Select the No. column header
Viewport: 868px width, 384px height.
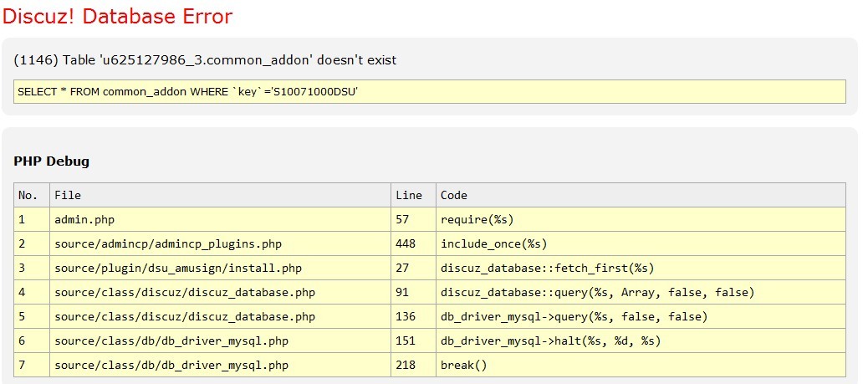pyautogui.click(x=28, y=195)
